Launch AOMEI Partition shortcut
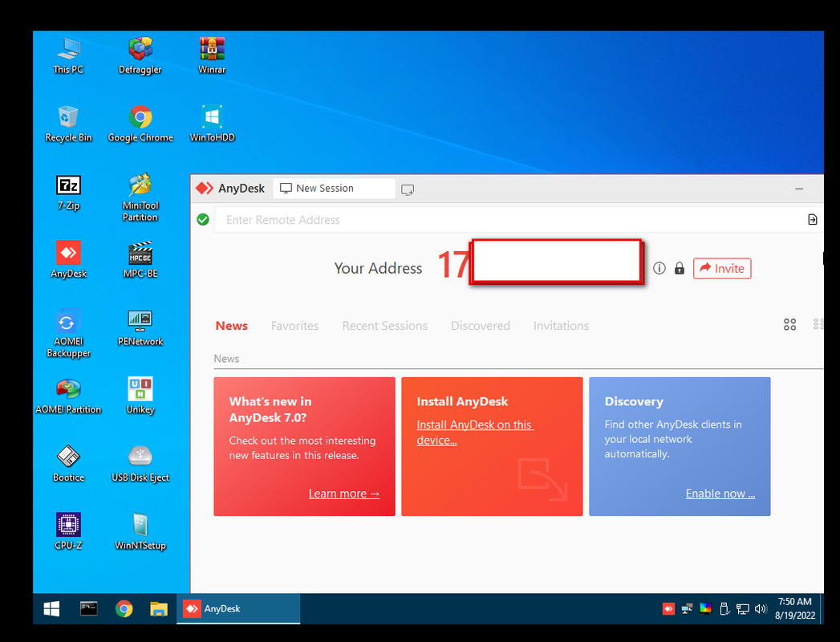 point(68,396)
